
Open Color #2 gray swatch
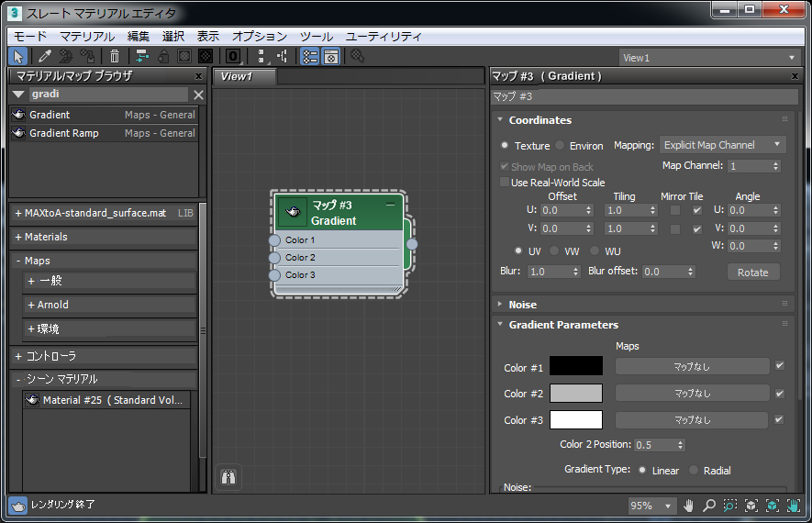point(576,393)
